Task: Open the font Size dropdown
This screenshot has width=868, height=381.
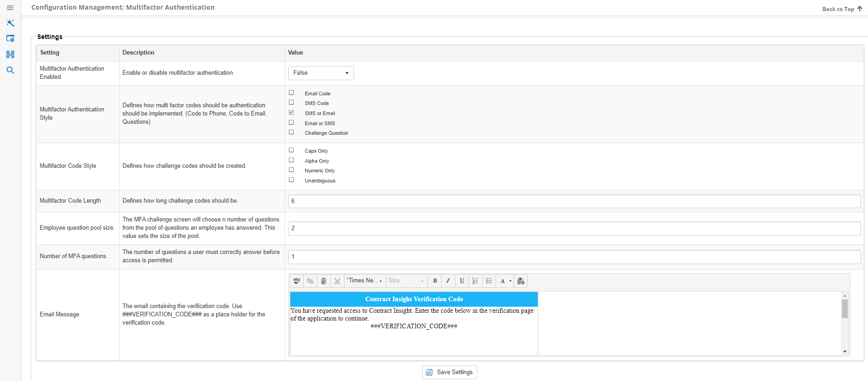Action: 406,281
